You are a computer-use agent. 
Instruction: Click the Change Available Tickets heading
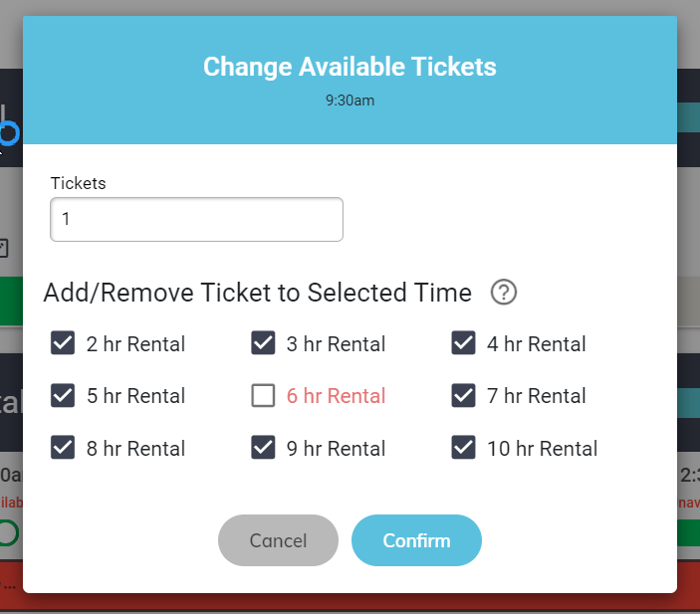350,67
